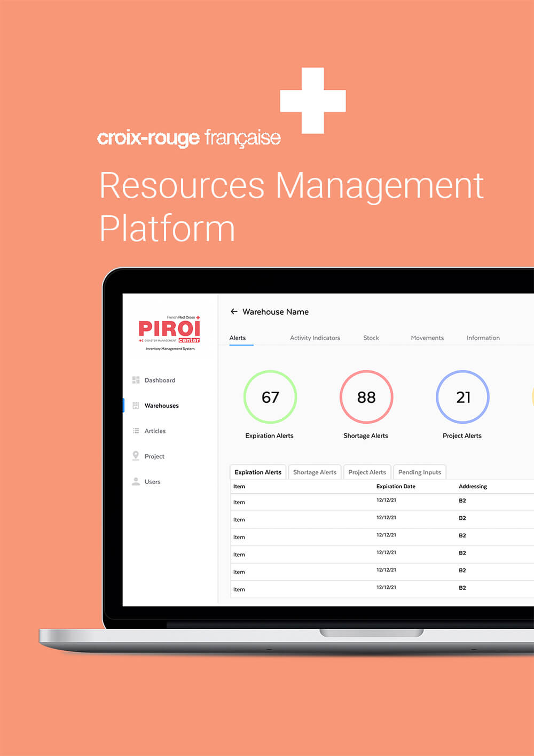
Task: Click the PIROI center logo
Action: pos(170,332)
